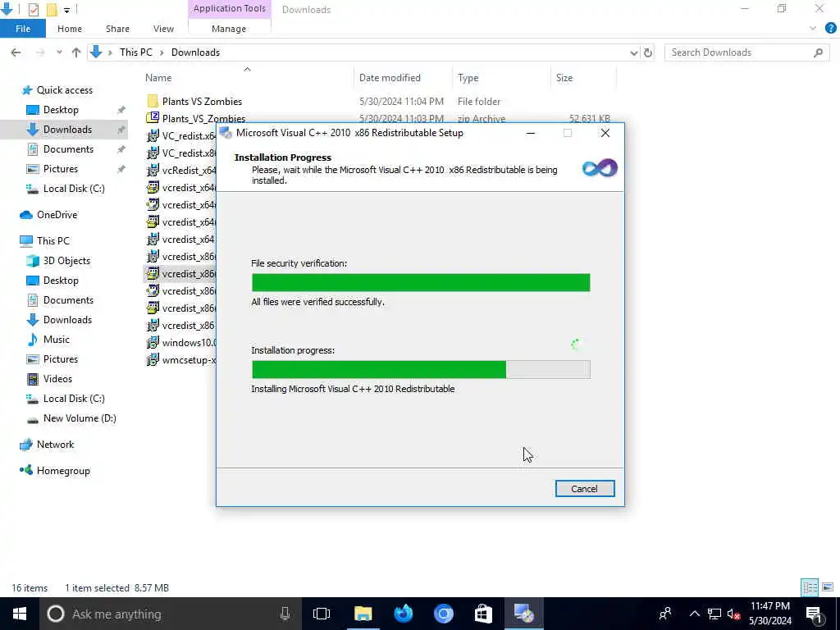Screen dimensions: 840x630
Task: Click the muted volume tray icon
Action: coord(733,614)
